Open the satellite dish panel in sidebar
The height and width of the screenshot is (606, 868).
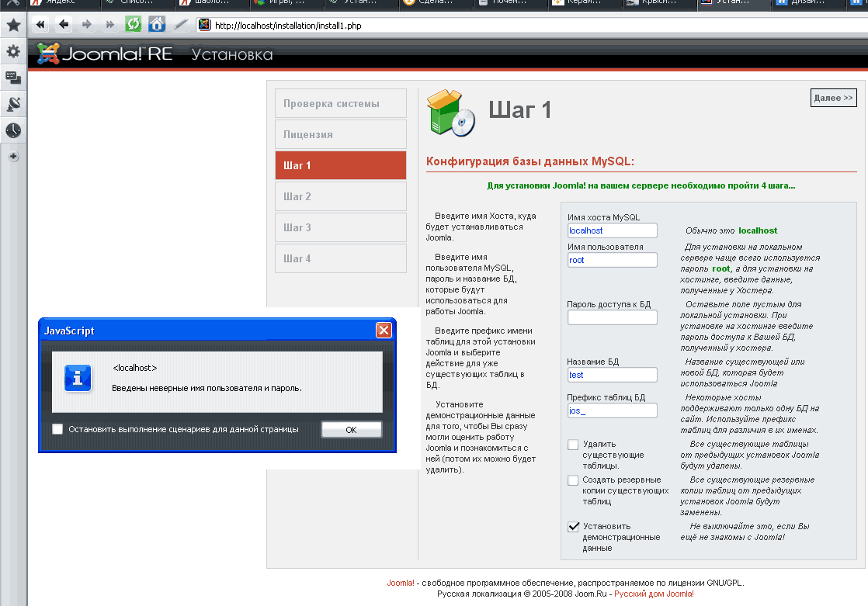[x=13, y=103]
